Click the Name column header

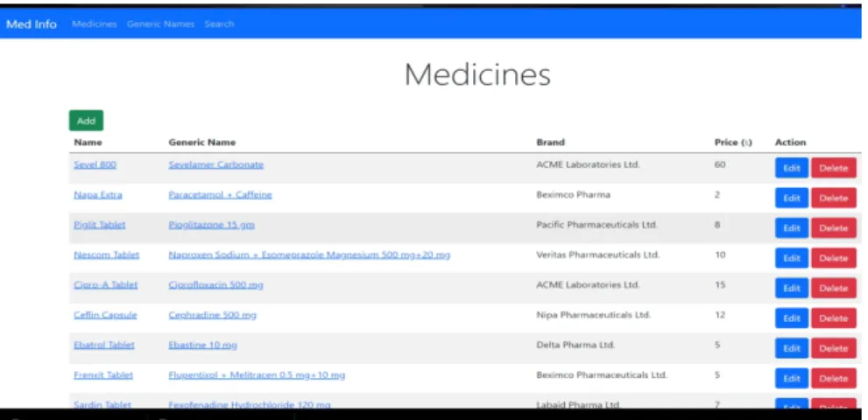(88, 143)
